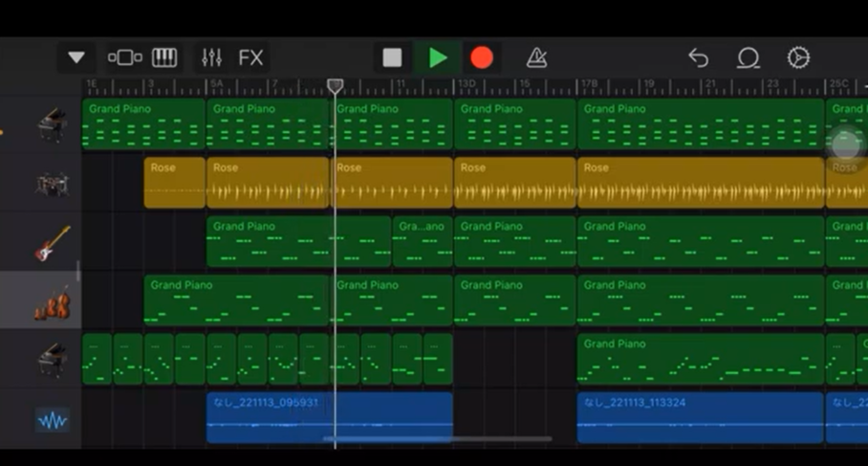The height and width of the screenshot is (466, 868).
Task: Select the Rose drum region starting at bar 5A
Action: pos(268,183)
